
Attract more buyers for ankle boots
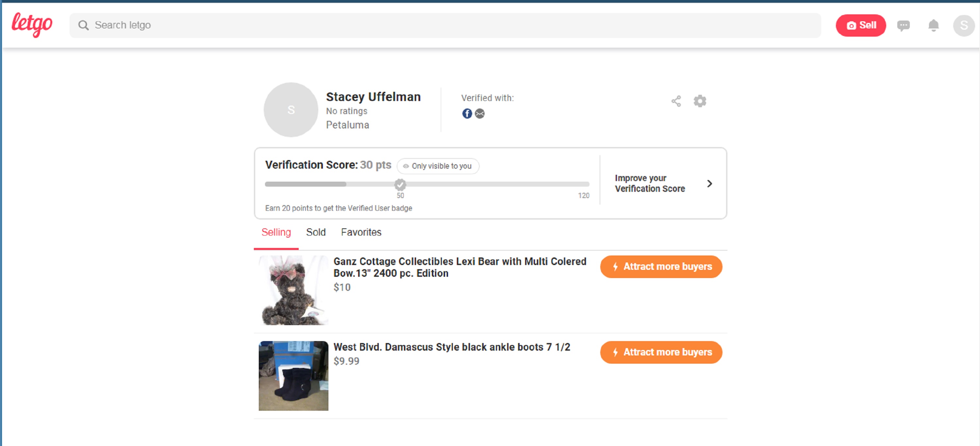tap(661, 352)
